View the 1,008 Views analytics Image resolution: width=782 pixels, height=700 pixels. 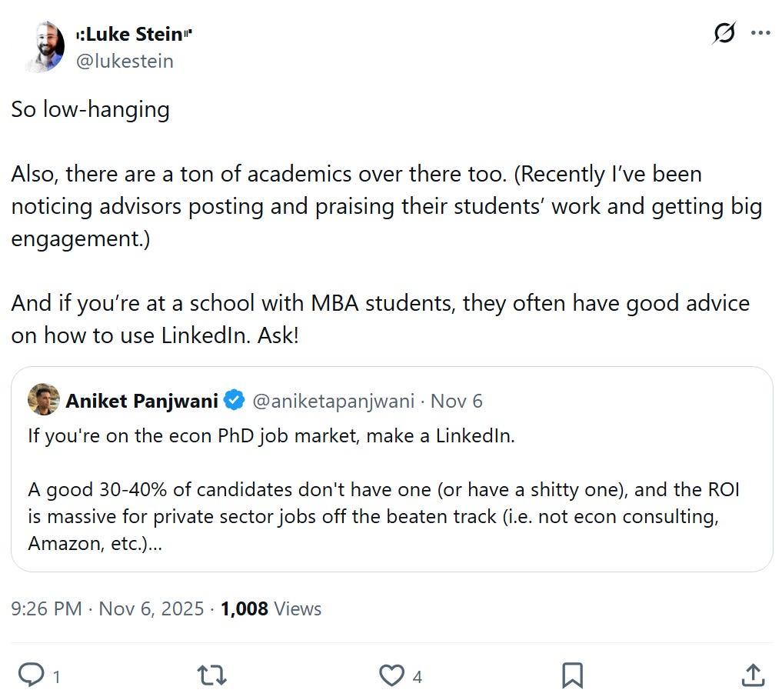pos(271,609)
